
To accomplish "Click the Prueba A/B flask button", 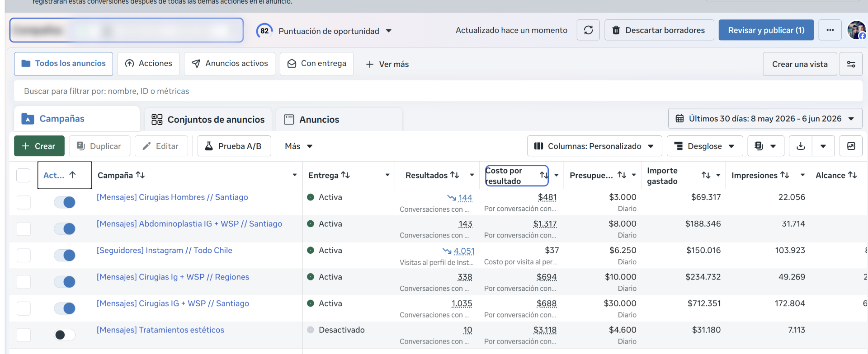I will [x=234, y=146].
